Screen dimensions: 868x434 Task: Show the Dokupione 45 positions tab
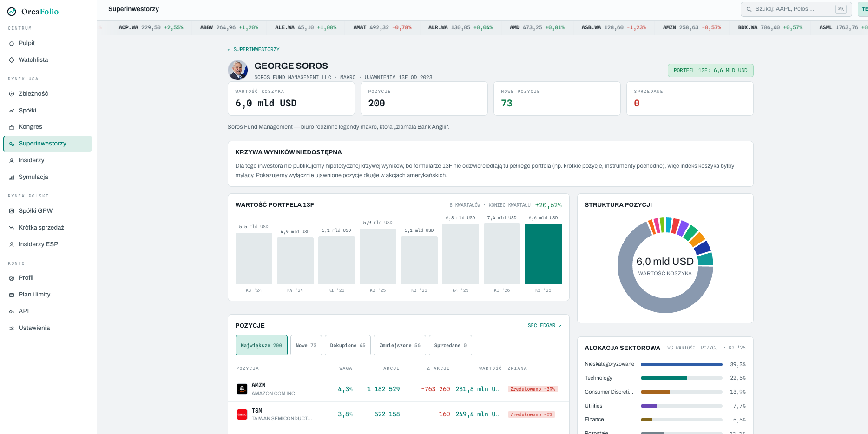pos(348,345)
